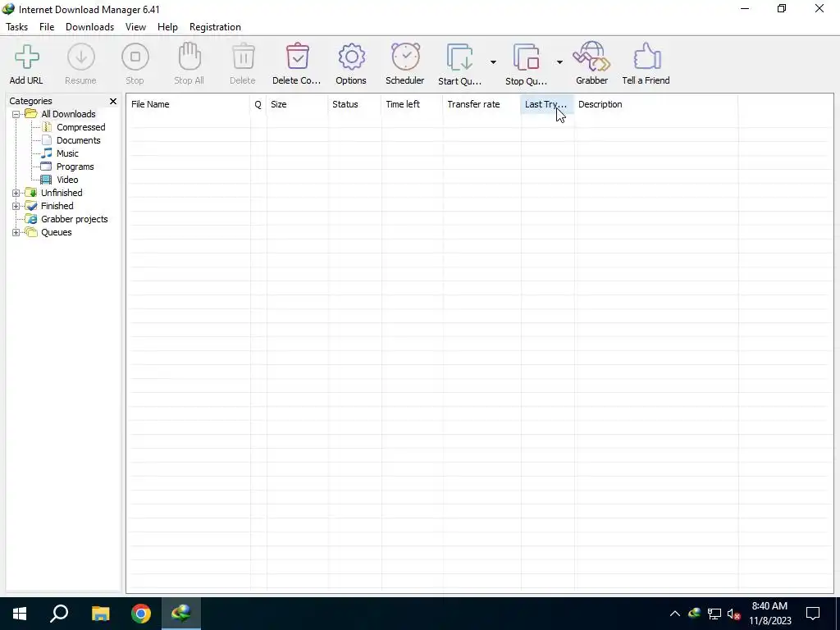Viewport: 840px width, 630px height.
Task: Click Tell a Friend thumbs-up icon
Action: (x=647, y=57)
